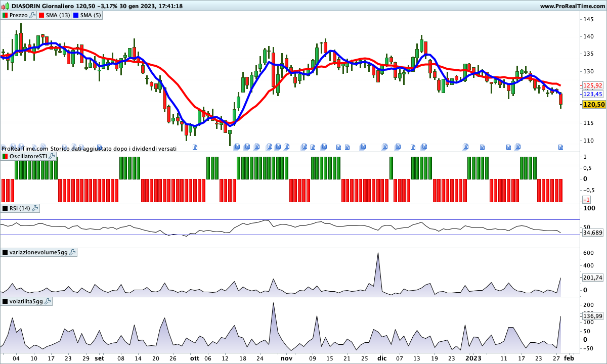The height and width of the screenshot is (364, 607).
Task: Click the 145 level on the price axis
Action: (x=588, y=19)
